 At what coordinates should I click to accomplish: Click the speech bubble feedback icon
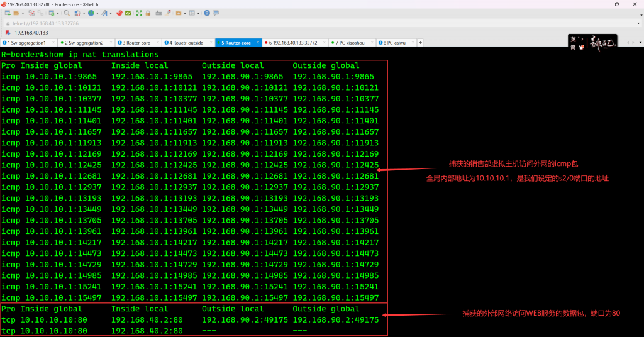pyautogui.click(x=216, y=13)
